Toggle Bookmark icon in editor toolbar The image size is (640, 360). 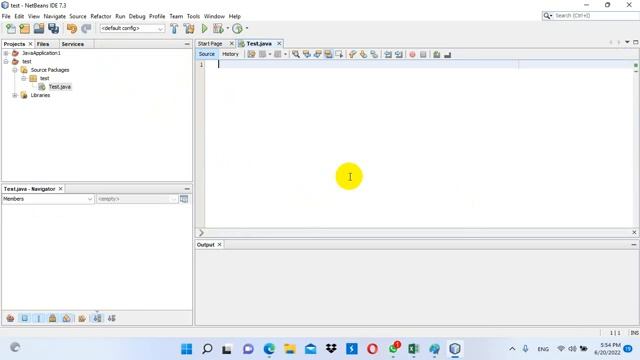[374, 54]
